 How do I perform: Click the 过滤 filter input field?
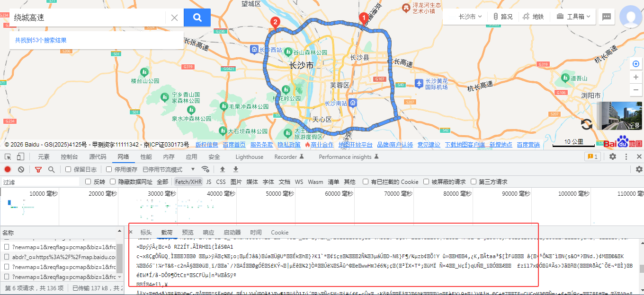pyautogui.click(x=40, y=182)
